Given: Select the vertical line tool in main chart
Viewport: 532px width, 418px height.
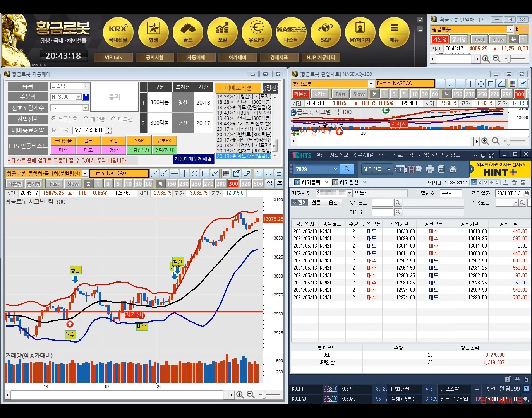Looking at the screenshot, I should tap(184, 173).
